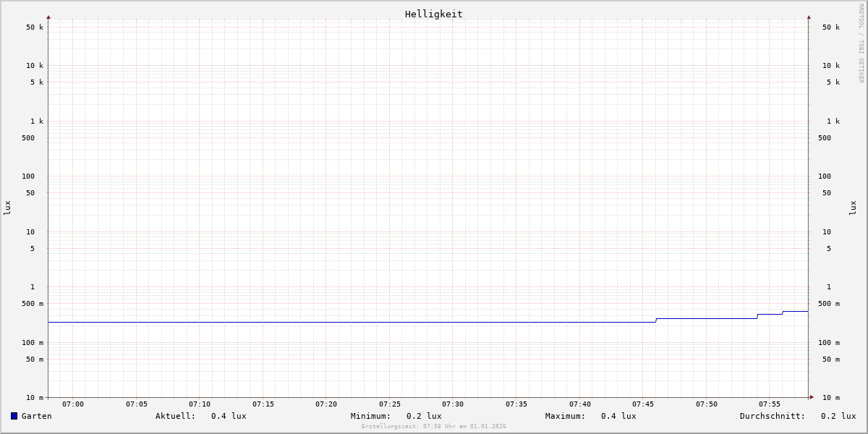This screenshot has height=434, width=868.
Task: Click the blue Garten legend color square
Action: click(x=14, y=416)
